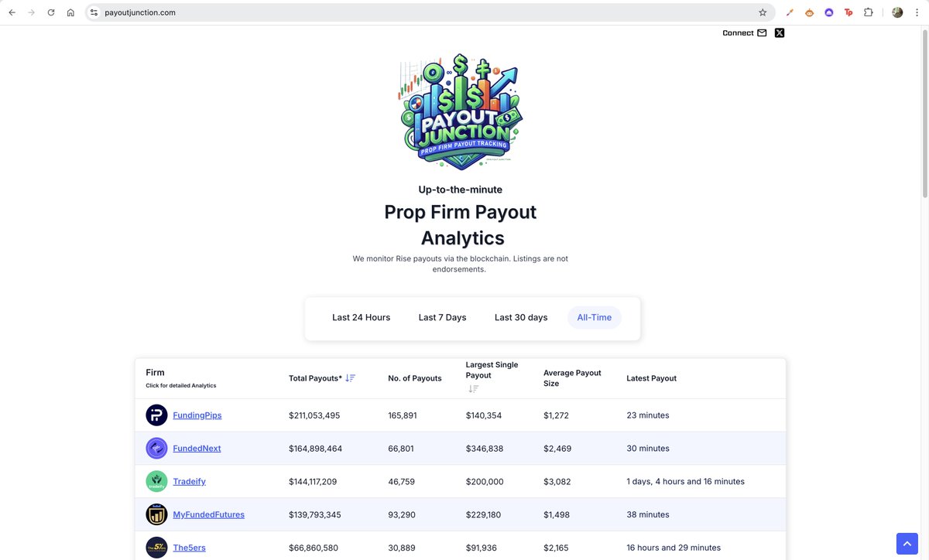Open the Extensions puzzle icon

(x=869, y=12)
